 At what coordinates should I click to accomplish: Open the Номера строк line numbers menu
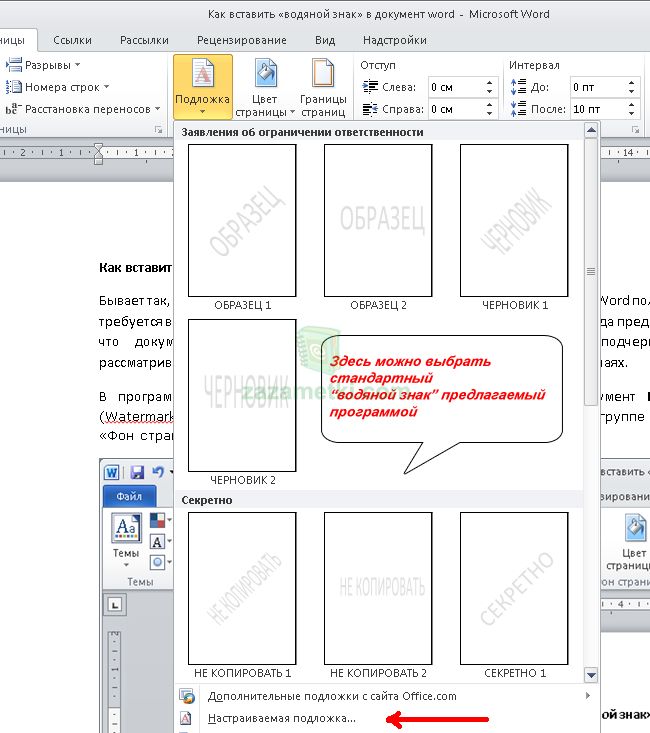(58, 87)
